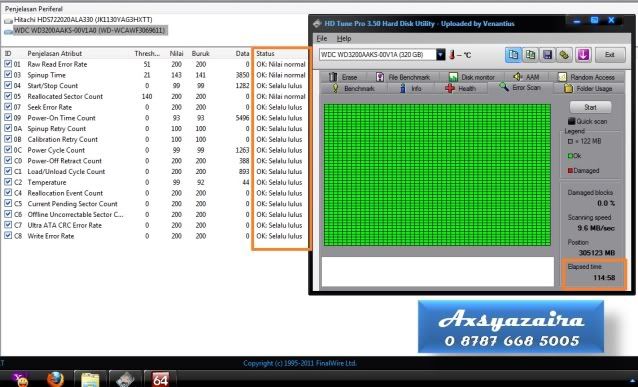Select the Hitachi HDS722020ALA330 drive
Screen dimensions: 638x387
(83, 20)
